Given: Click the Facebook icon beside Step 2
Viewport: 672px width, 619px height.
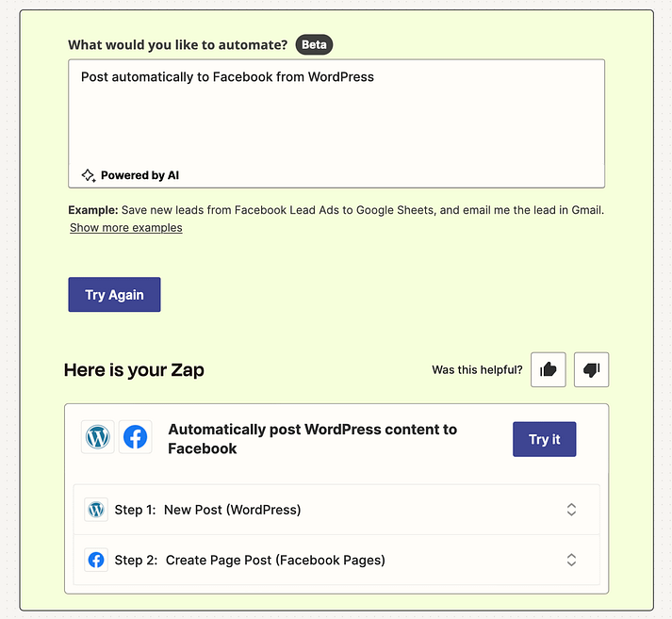Looking at the screenshot, I should click(96, 560).
